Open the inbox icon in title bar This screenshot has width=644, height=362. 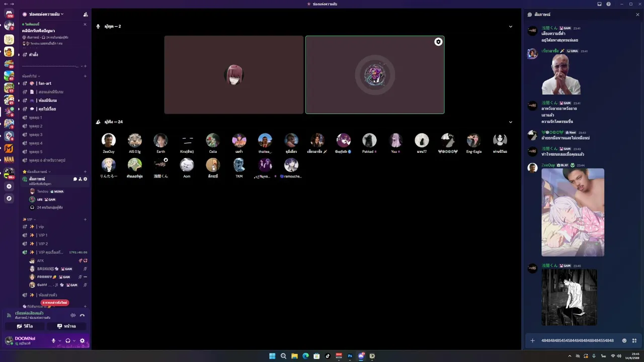tap(599, 4)
